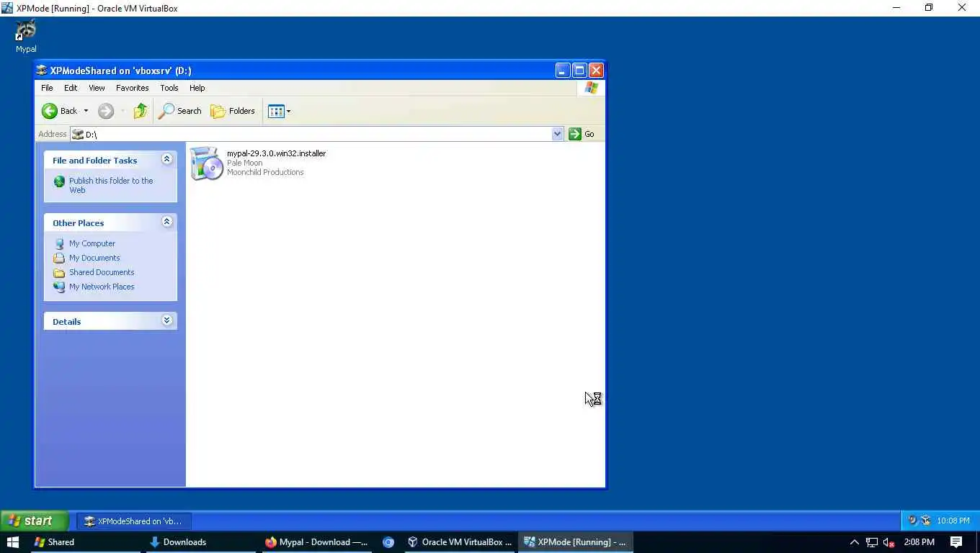The height and width of the screenshot is (553, 980).
Task: Click the Windows XP start button
Action: (34, 521)
